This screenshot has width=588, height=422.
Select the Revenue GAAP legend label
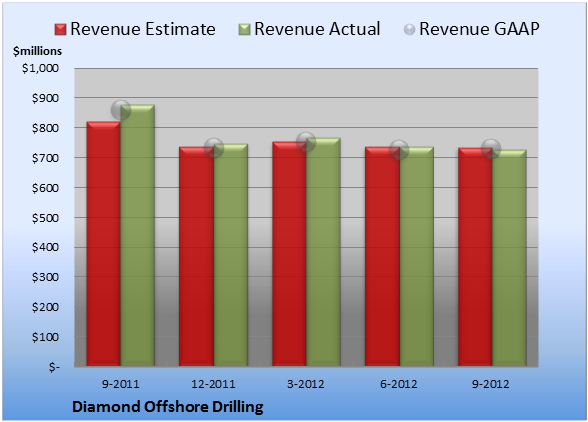pyautogui.click(x=479, y=29)
